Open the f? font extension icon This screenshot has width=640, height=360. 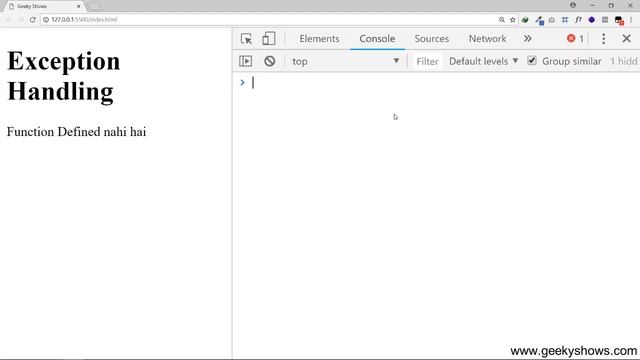(578, 20)
